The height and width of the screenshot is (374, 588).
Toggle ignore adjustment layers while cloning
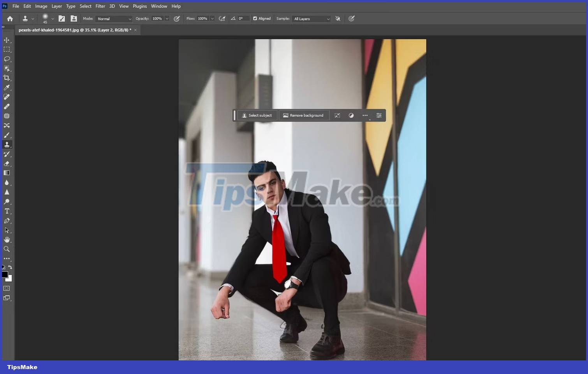pos(337,18)
